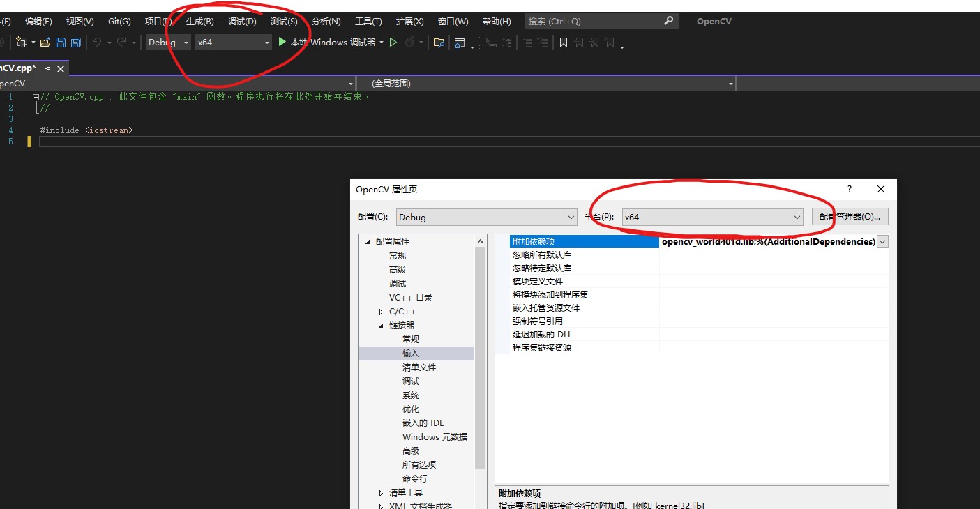
Task: Select 常规 under 配置属性
Action: 398,256
